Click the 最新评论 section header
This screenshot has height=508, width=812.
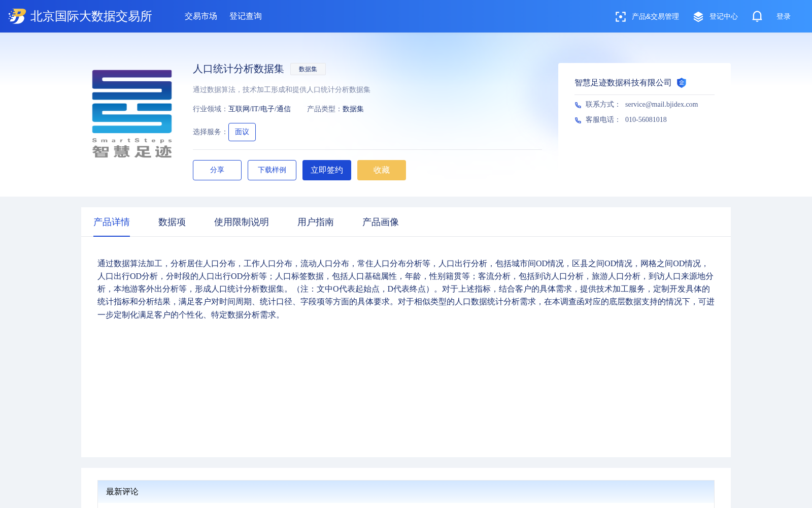pos(406,492)
